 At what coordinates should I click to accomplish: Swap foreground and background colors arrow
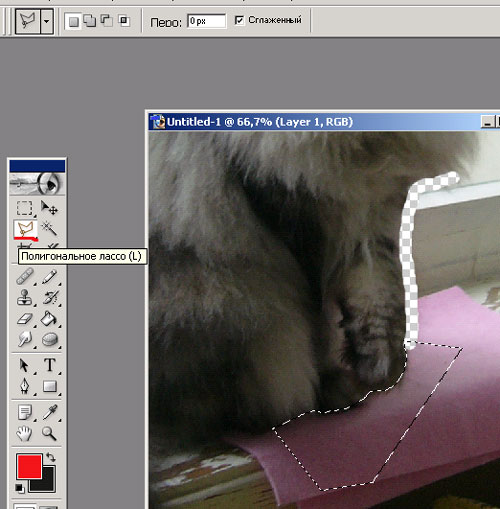[x=51, y=457]
